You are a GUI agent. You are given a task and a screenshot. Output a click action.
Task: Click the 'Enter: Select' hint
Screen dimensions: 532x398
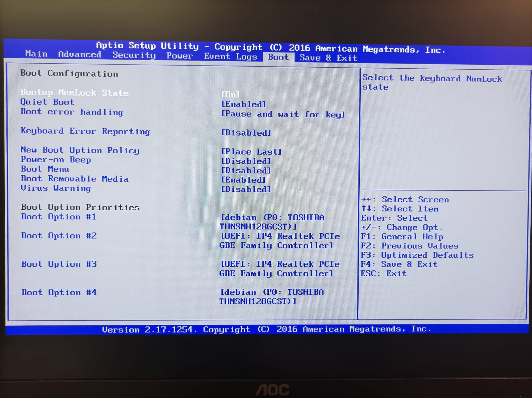(394, 218)
